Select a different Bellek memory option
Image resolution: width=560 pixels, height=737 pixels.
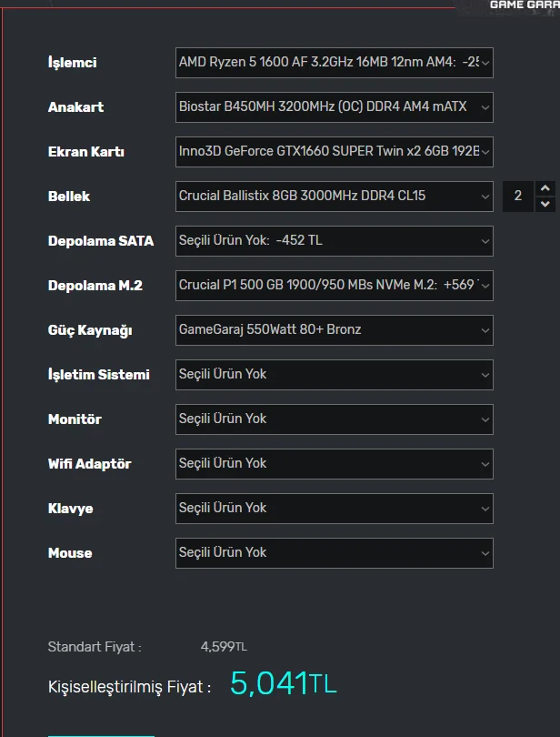pyautogui.click(x=334, y=196)
